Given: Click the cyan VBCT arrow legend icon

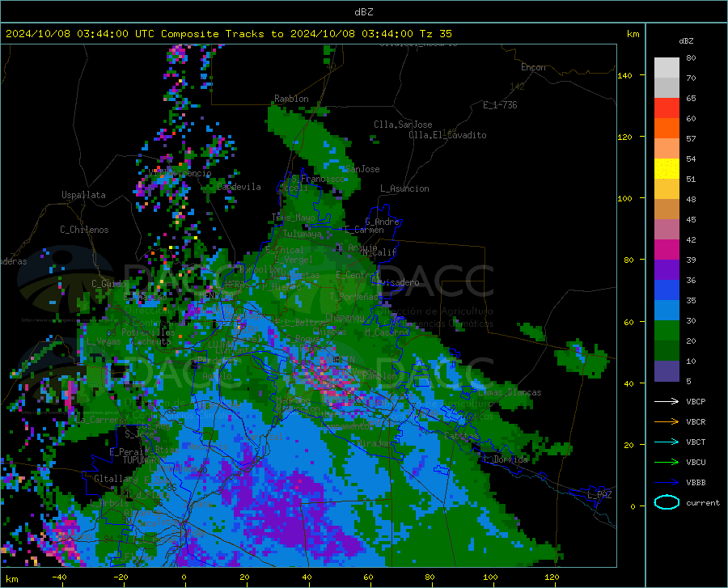Looking at the screenshot, I should coord(667,442).
